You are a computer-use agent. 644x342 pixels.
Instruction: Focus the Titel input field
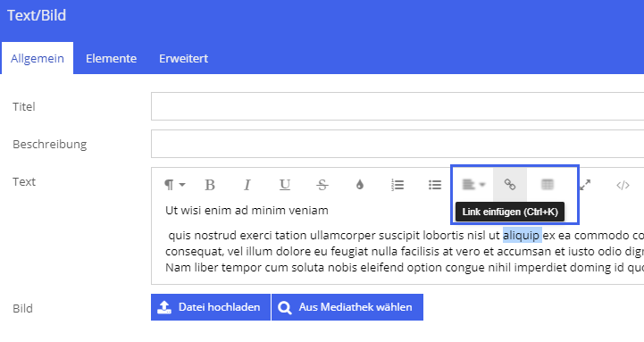(397, 106)
